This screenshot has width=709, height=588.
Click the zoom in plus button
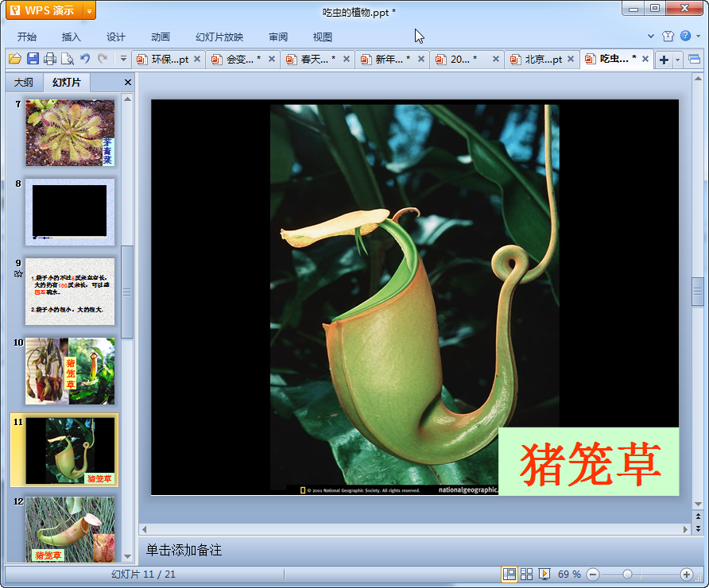pyautogui.click(x=687, y=574)
